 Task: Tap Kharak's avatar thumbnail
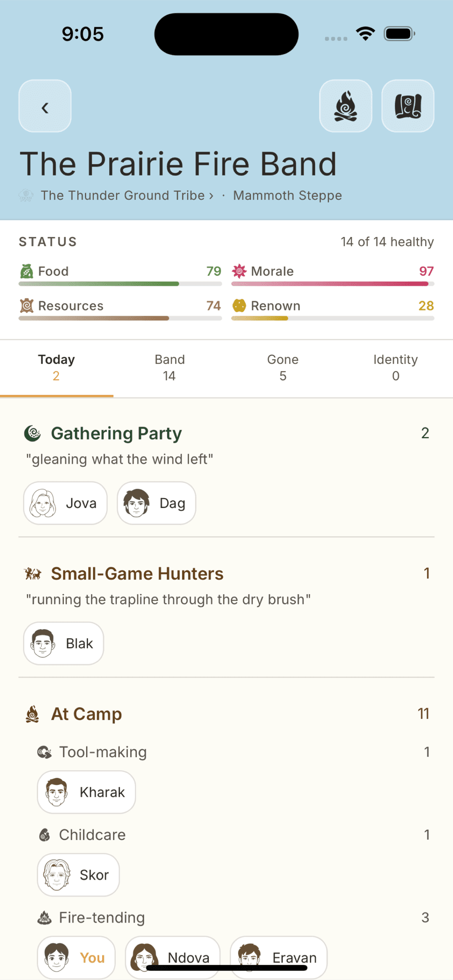pos(56,792)
